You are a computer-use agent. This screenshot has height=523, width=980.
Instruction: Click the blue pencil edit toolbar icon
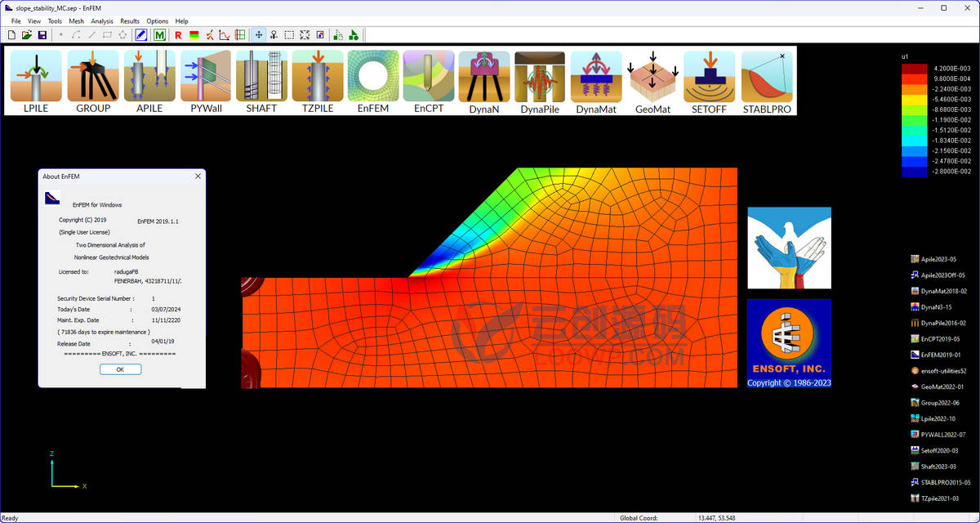pos(140,35)
